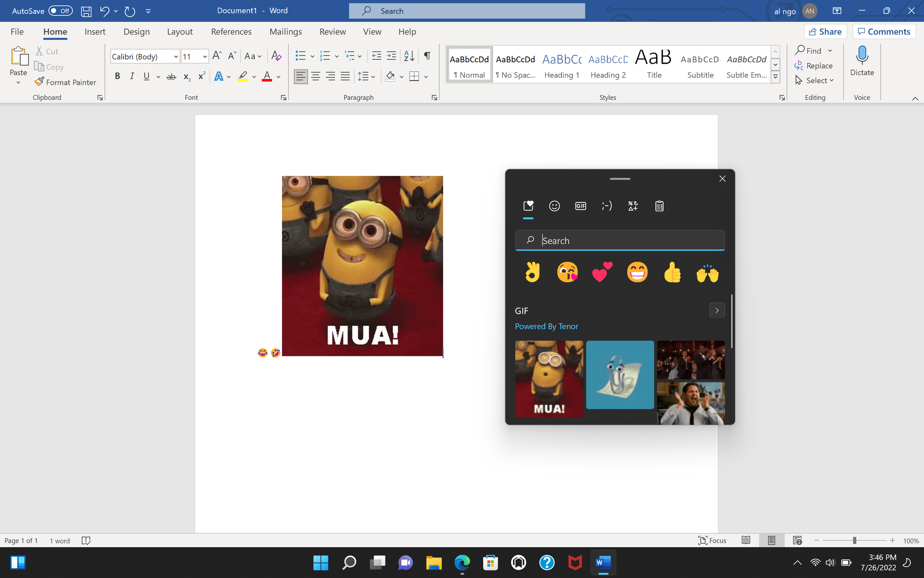Click the Share button
Screen dimensions: 924x578
pyautogui.click(x=825, y=32)
